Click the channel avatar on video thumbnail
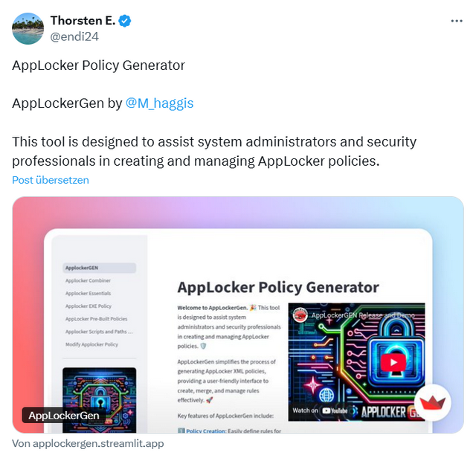 click(x=300, y=315)
